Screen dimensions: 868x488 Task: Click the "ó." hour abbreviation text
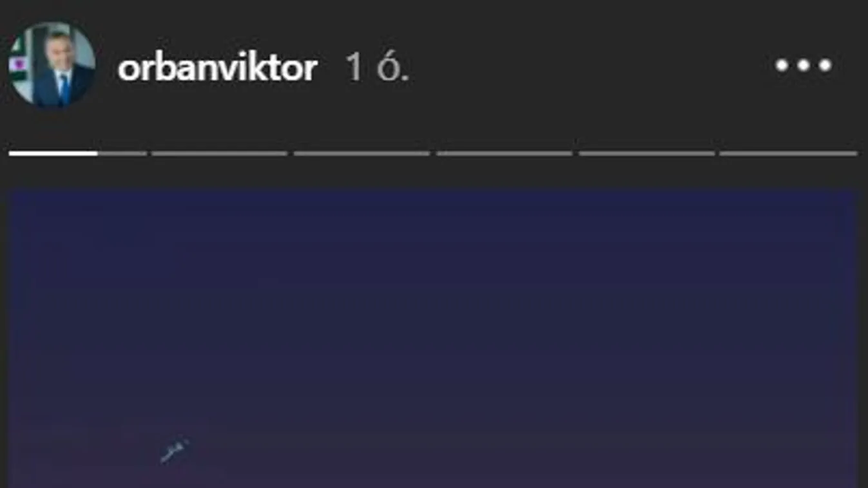[x=393, y=67]
